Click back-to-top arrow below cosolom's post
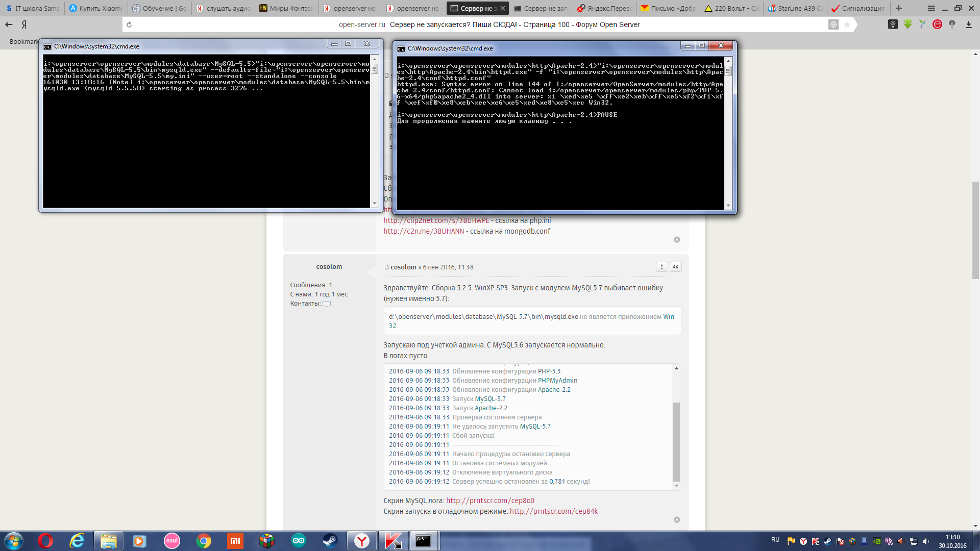Viewport: 980px width, 551px height. point(677,519)
